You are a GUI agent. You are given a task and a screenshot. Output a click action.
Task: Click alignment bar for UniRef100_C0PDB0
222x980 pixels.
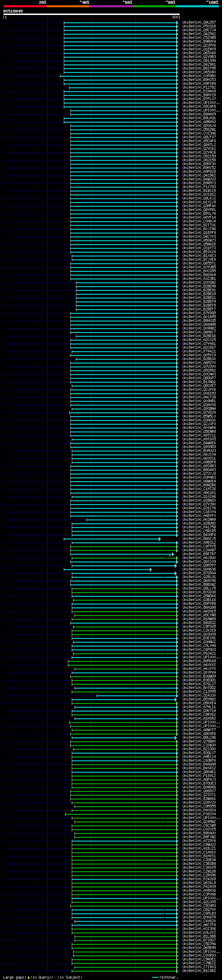point(119,76)
